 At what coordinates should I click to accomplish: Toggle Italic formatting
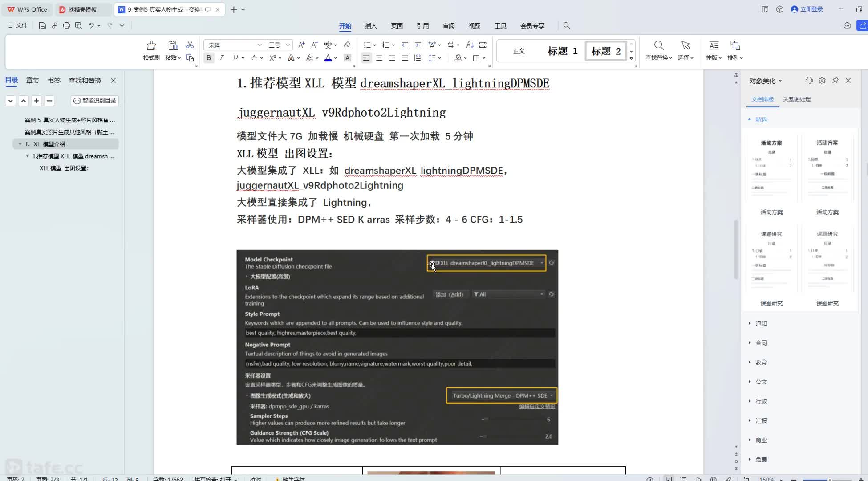pyautogui.click(x=222, y=58)
